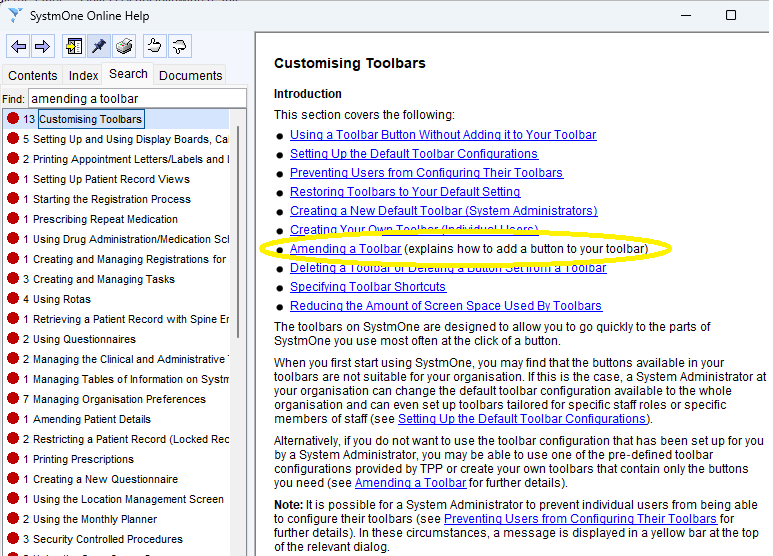
Task: Select 'Managing the Clinical and Administrative' result
Action: click(131, 359)
